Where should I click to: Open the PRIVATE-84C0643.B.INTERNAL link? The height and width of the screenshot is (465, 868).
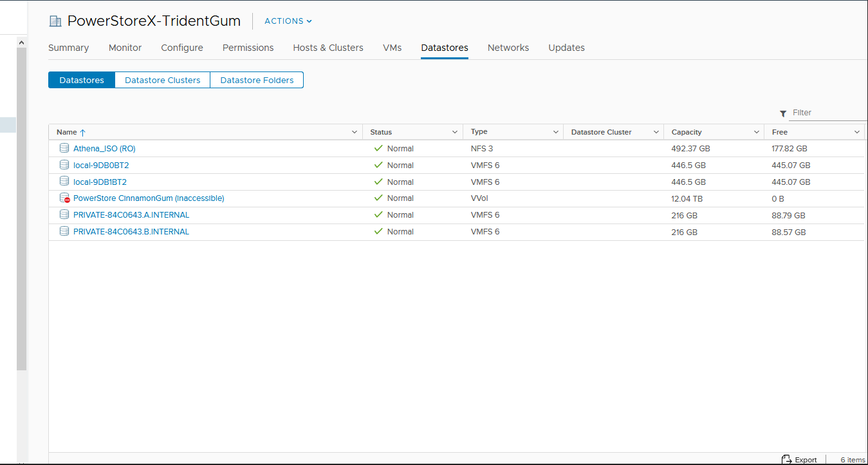131,232
